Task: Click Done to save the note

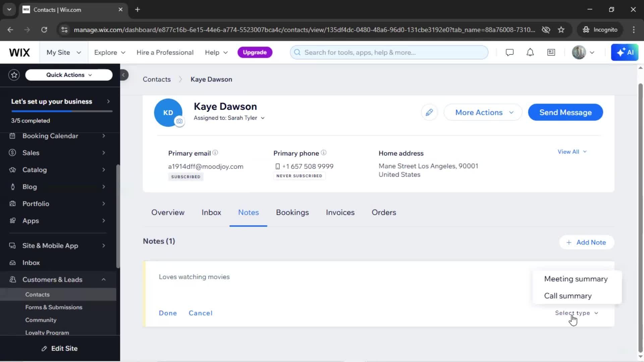Action: click(x=168, y=313)
